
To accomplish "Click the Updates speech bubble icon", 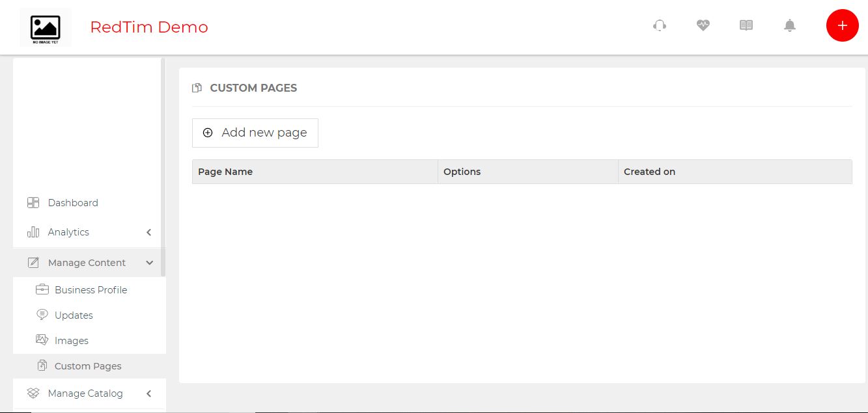I will (x=42, y=315).
